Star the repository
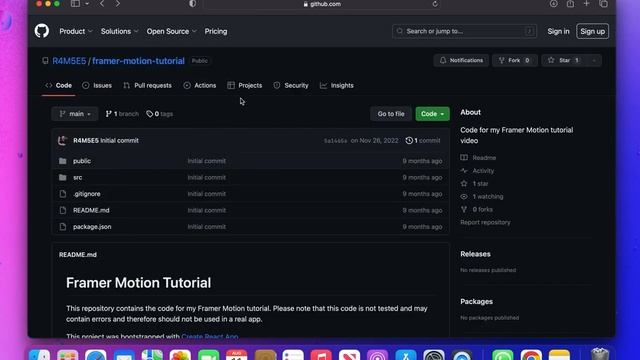The image size is (640, 360). click(x=564, y=60)
